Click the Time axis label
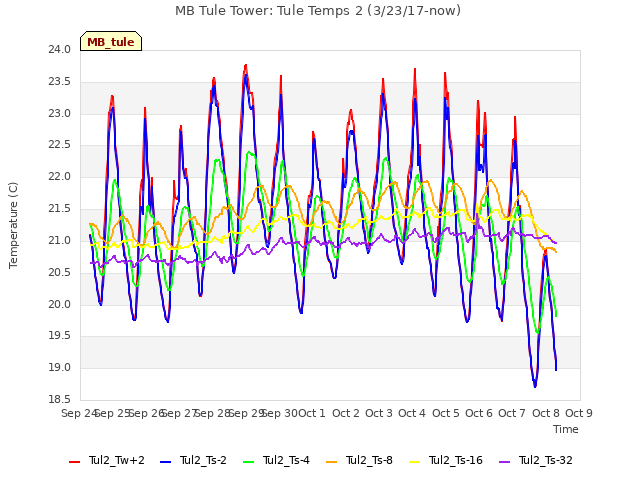Image resolution: width=640 pixels, height=480 pixels. coord(566,429)
